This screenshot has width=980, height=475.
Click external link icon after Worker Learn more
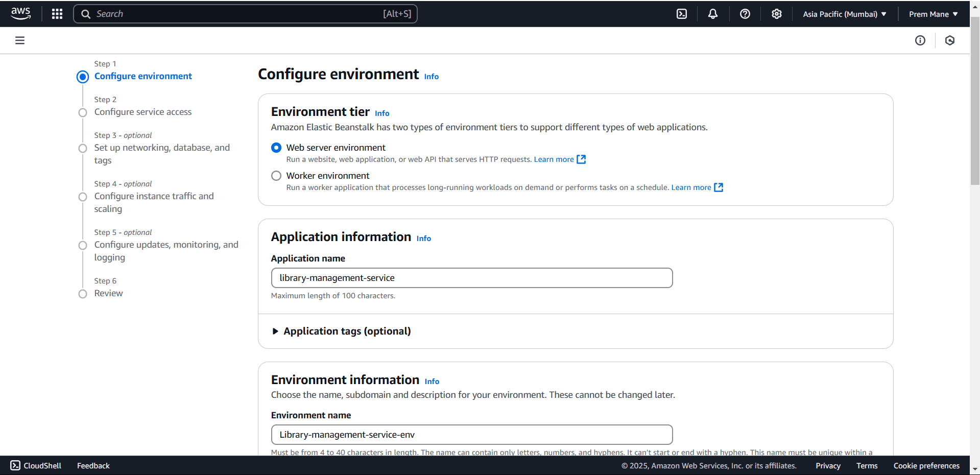(x=719, y=187)
